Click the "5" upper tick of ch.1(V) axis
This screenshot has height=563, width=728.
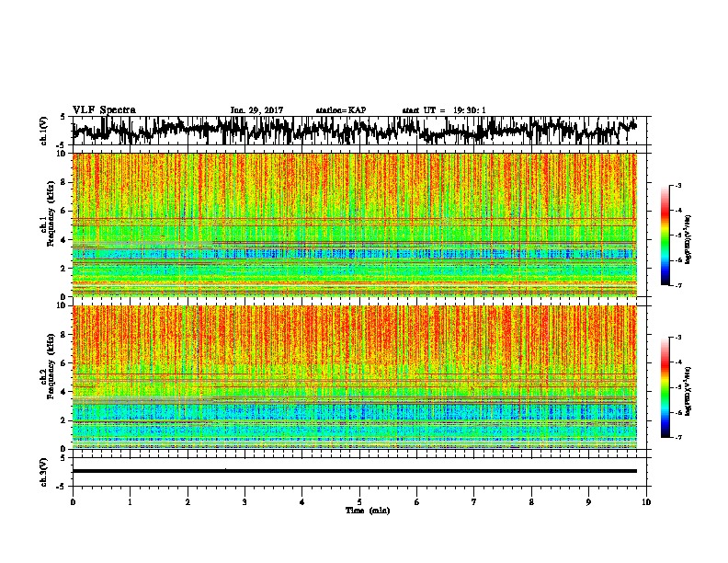tap(63, 117)
